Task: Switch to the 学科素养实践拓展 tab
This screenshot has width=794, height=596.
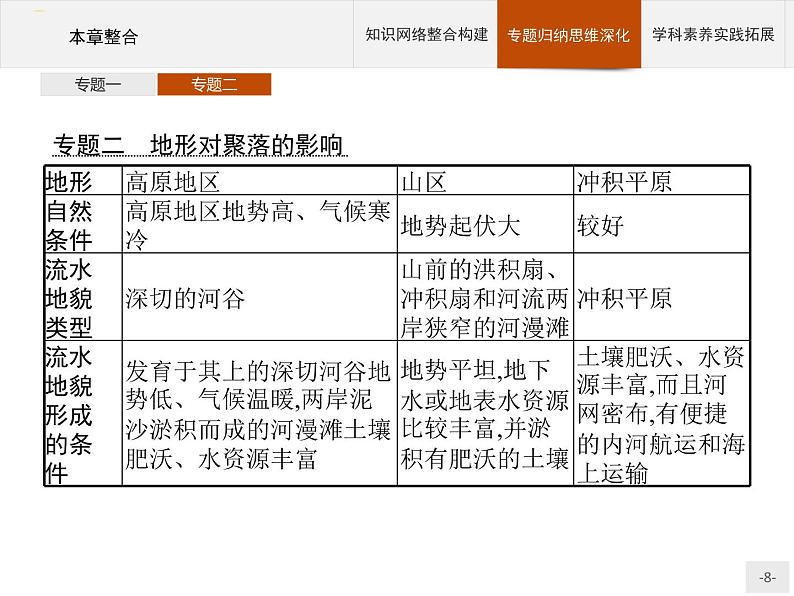Action: [713, 34]
